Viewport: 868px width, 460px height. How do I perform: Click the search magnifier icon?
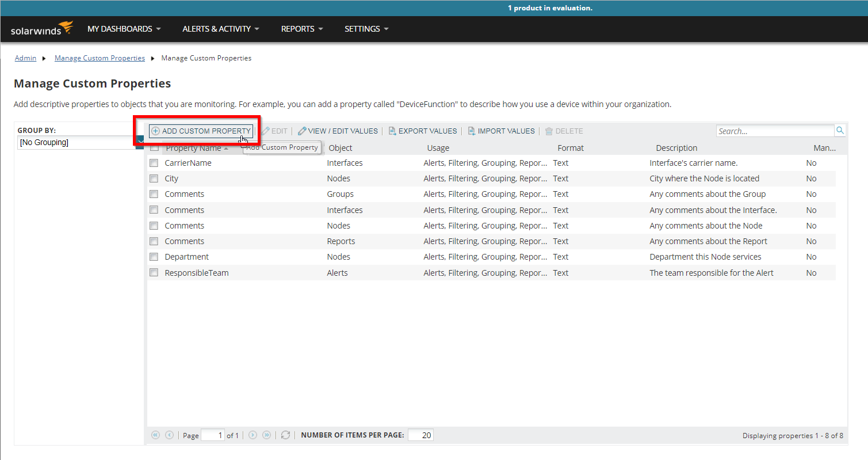click(840, 131)
